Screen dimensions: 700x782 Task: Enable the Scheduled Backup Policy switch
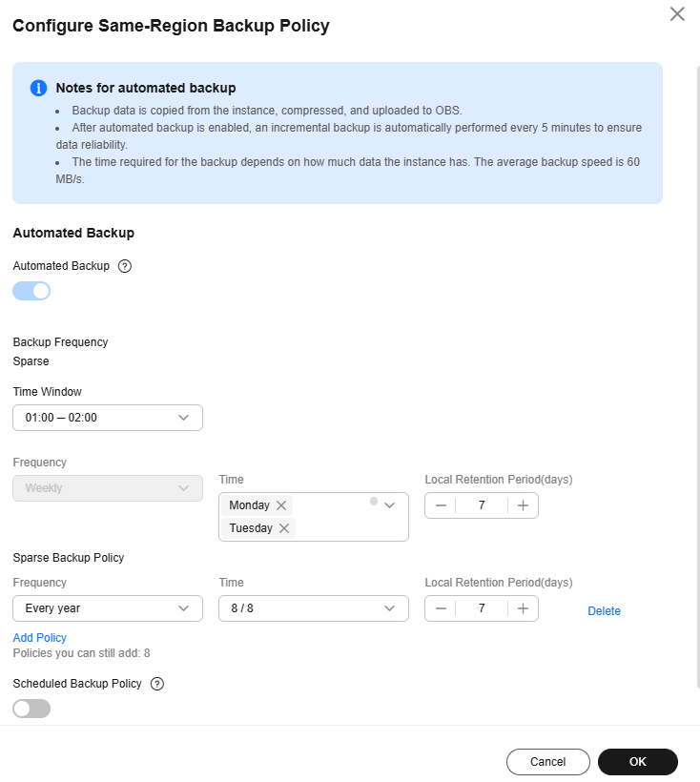[x=31, y=709]
